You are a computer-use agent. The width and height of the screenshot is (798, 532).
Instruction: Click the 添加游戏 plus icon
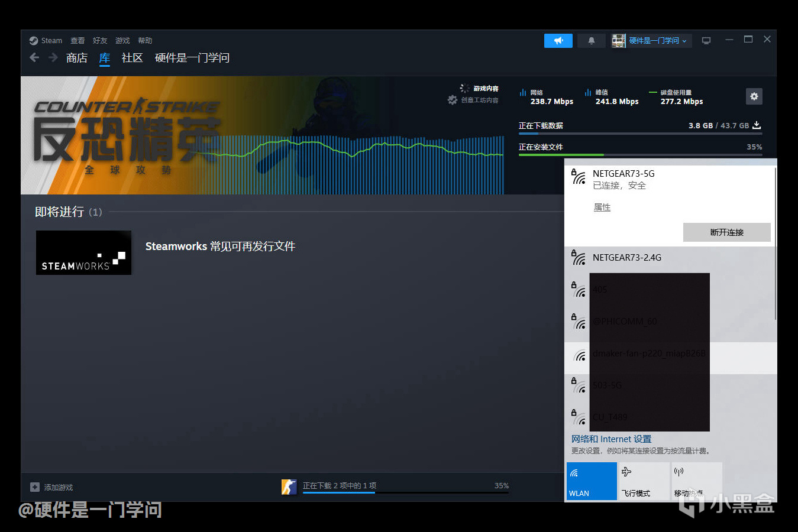(x=35, y=487)
